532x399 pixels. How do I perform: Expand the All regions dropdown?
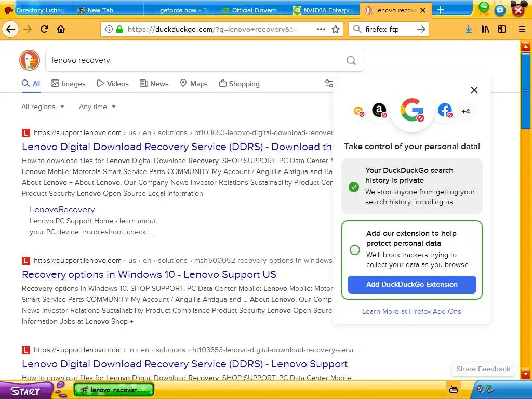(43, 107)
